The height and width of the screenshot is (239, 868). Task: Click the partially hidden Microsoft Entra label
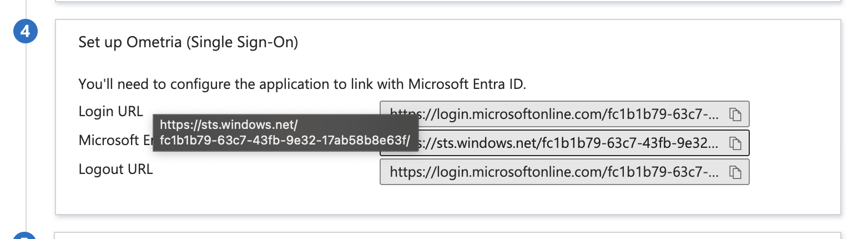pyautogui.click(x=115, y=140)
